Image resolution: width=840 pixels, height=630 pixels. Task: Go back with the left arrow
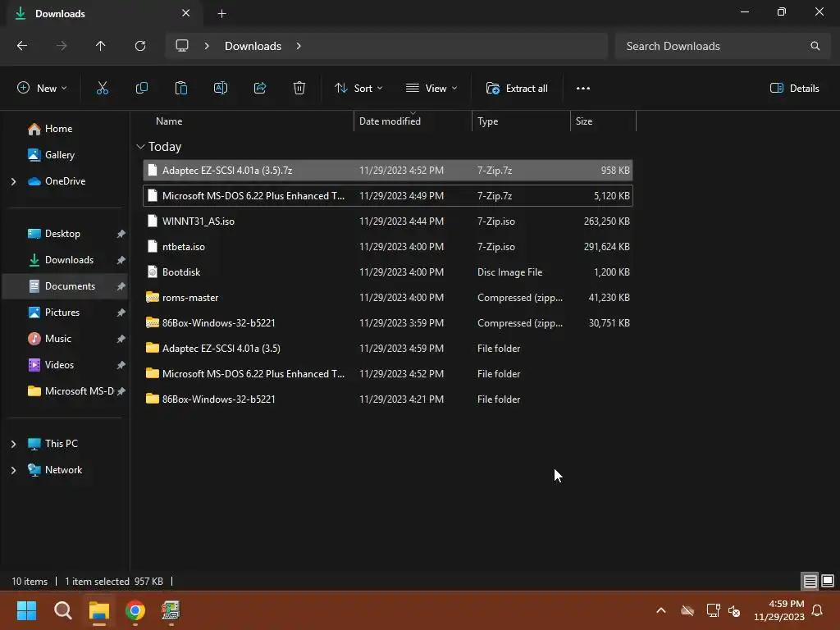[22, 46]
